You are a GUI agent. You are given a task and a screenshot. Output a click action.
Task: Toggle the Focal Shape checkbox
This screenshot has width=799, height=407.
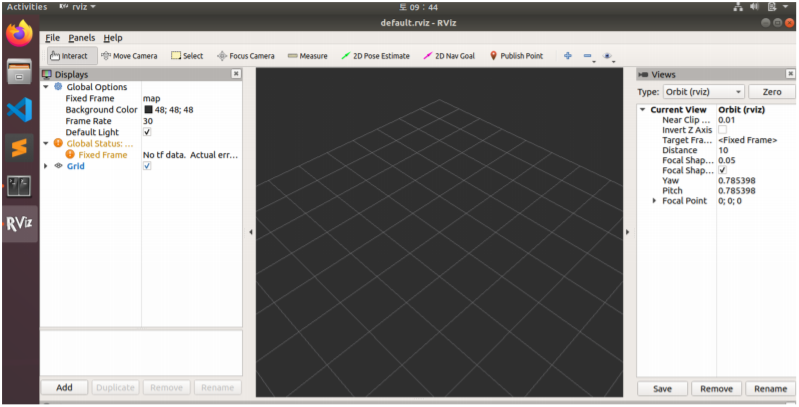723,170
